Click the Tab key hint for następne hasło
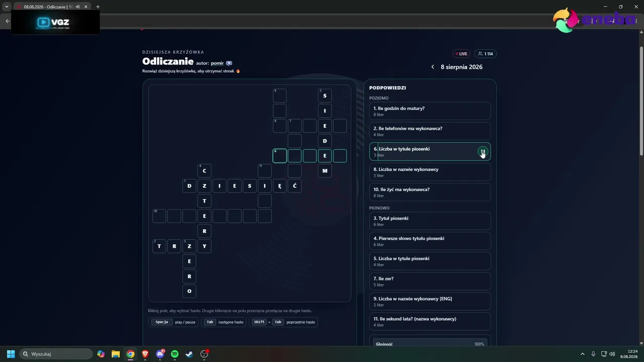644x362 pixels. pos(210,322)
